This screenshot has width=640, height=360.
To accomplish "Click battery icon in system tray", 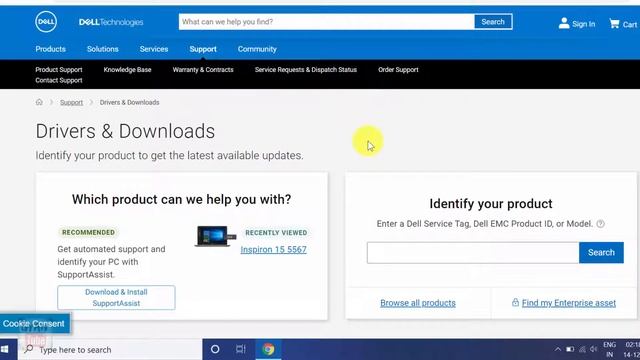I will 570,349.
